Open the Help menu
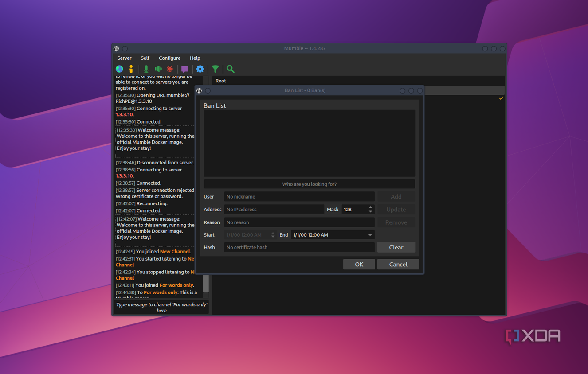This screenshot has height=374, width=588. tap(195, 58)
